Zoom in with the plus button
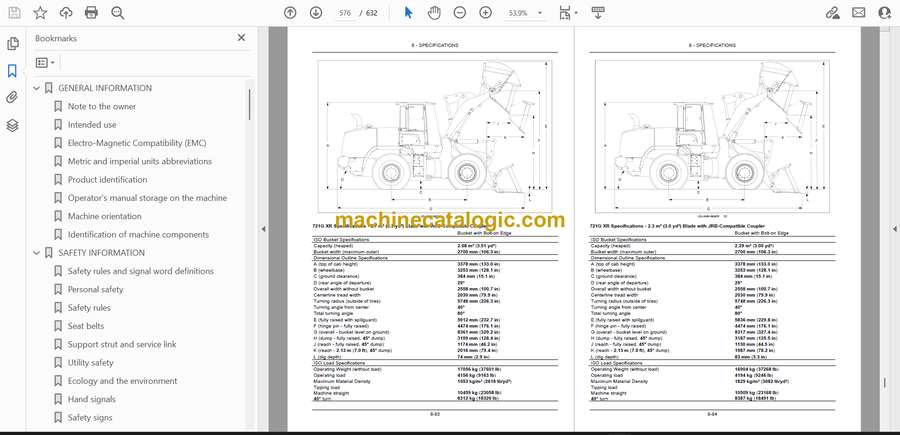Viewport: 900px width, 435px height. [486, 13]
